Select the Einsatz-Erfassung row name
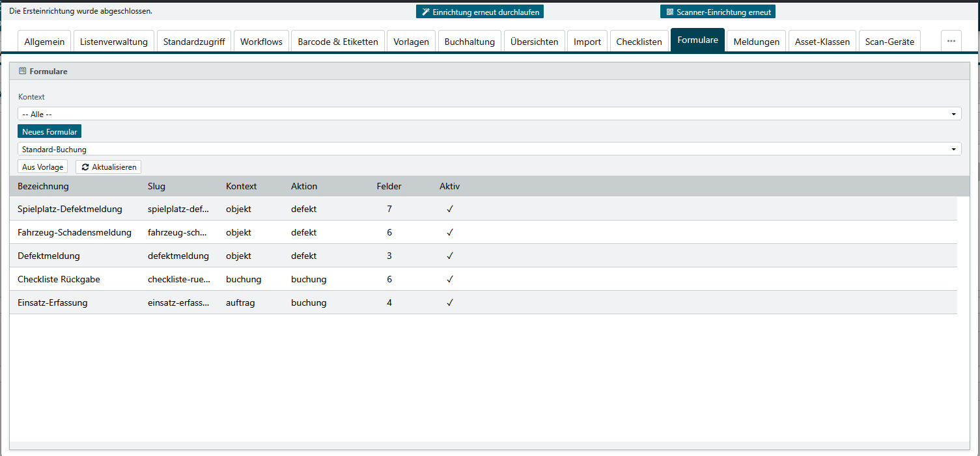 click(x=53, y=302)
